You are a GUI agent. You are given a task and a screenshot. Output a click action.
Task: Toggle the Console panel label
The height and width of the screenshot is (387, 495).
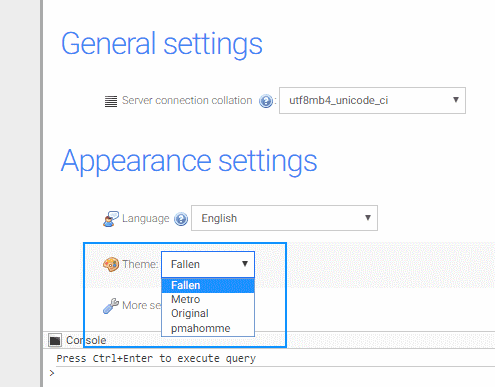pos(86,340)
